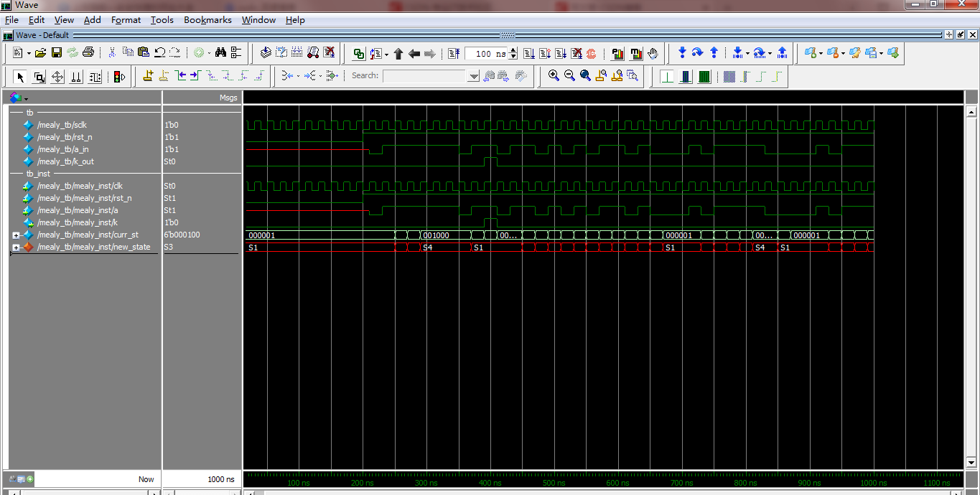Screen dimensions: 980x495
Task: Open the signal pane dropdown beside the cube icon
Action: (27, 98)
